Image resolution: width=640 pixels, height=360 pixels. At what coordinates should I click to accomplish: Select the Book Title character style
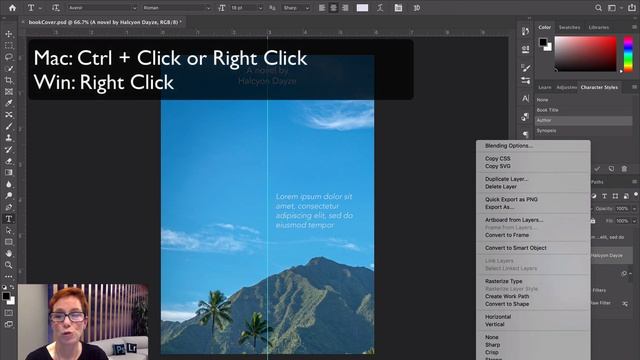(583, 110)
